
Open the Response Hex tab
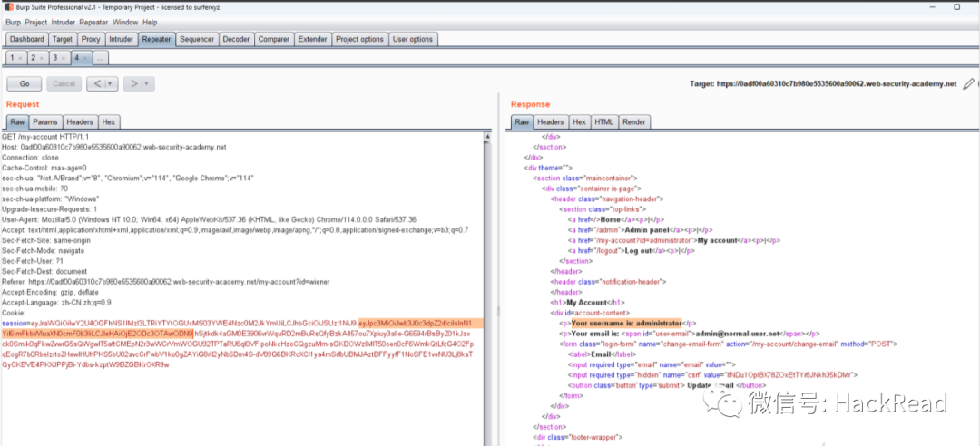(x=579, y=122)
